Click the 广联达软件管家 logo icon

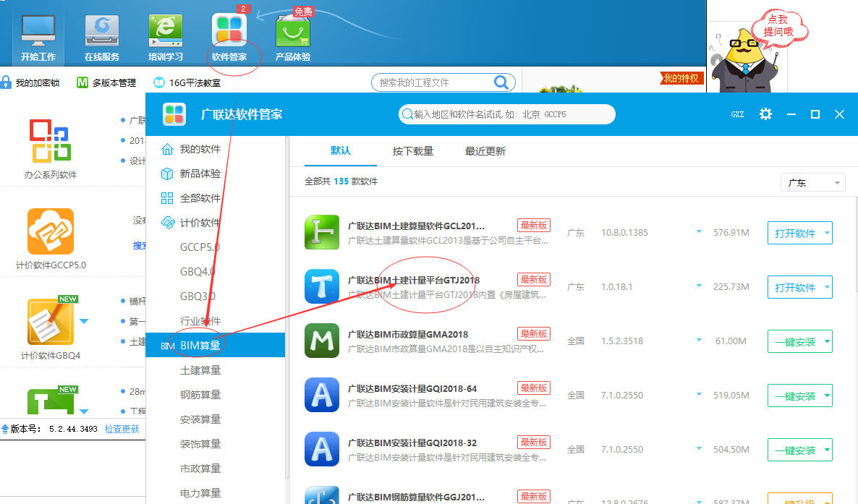point(174,114)
